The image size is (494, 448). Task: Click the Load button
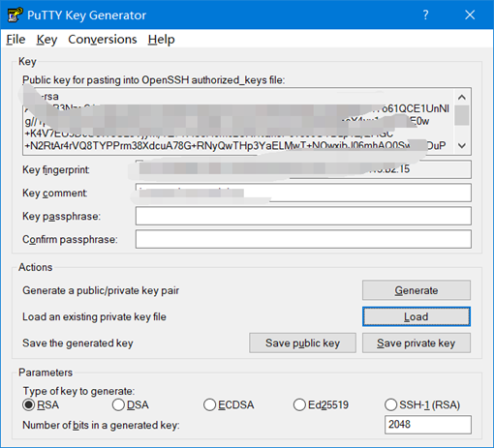(417, 316)
